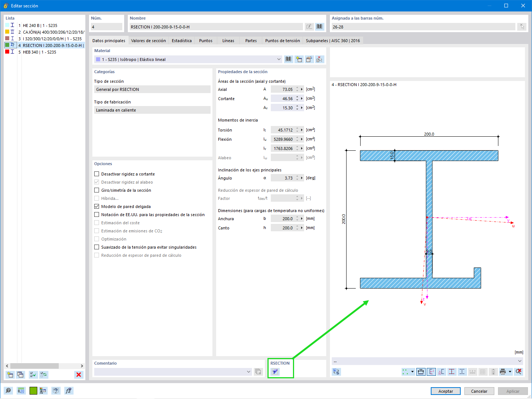
Task: Toggle the dimension display icon in the preview toolbar
Action: tap(421, 372)
